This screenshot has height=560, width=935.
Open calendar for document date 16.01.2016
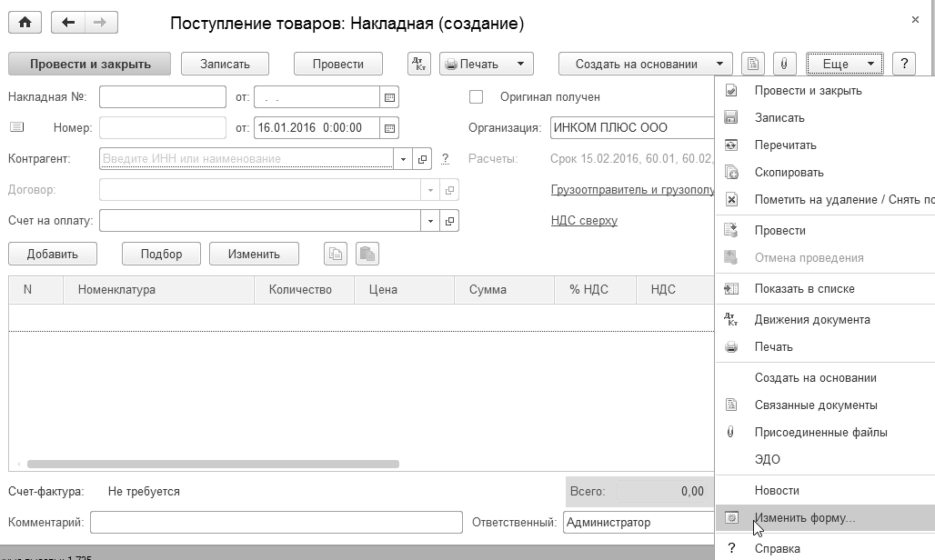pyautogui.click(x=389, y=127)
